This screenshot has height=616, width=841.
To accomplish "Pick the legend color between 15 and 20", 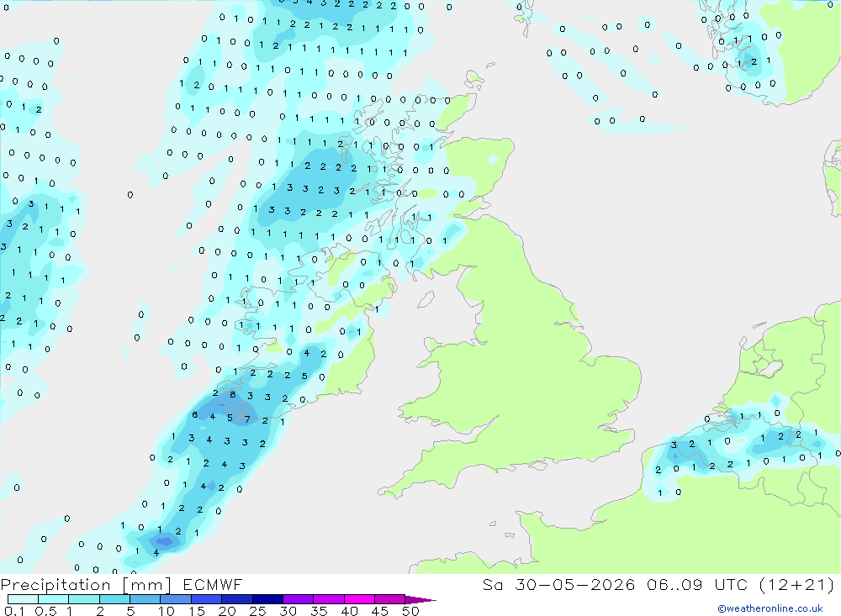I will (207, 599).
